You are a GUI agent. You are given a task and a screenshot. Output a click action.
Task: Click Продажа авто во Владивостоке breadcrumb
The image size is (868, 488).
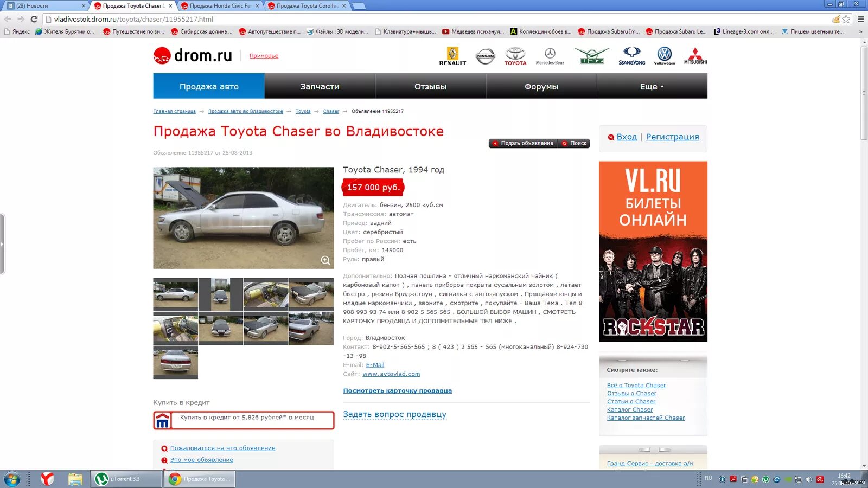pos(245,111)
